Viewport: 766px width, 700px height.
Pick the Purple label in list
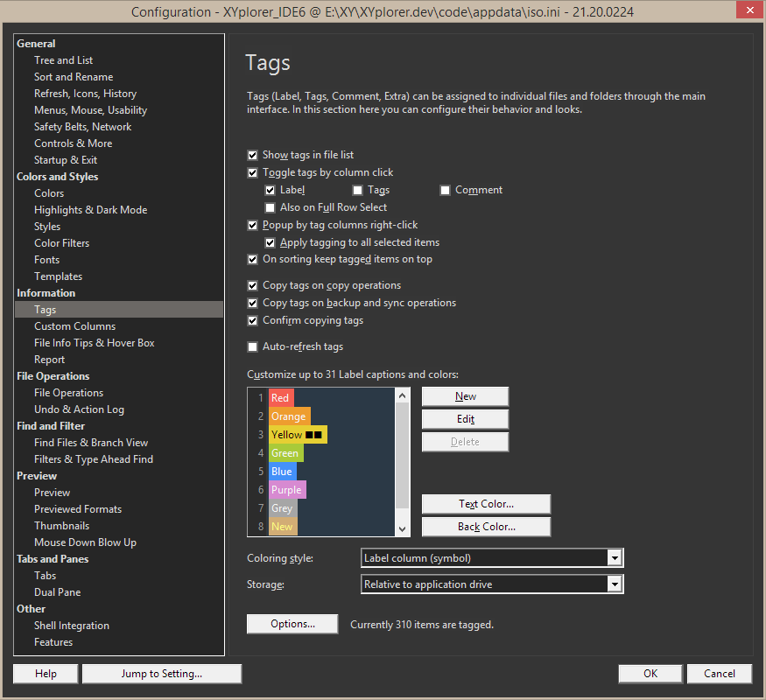(286, 490)
